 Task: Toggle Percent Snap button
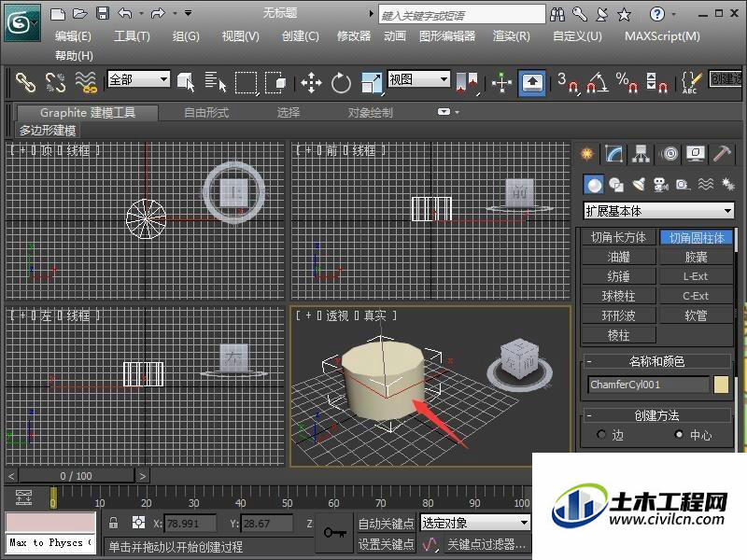click(x=627, y=83)
